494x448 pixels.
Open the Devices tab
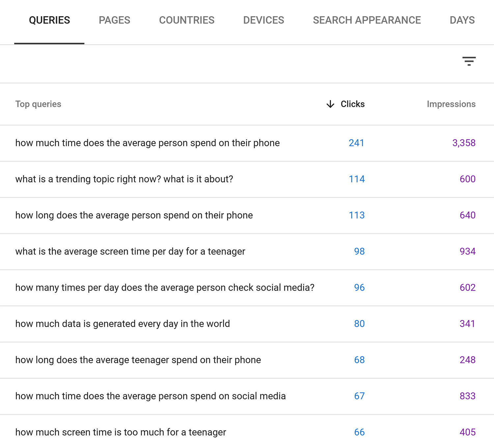(264, 20)
